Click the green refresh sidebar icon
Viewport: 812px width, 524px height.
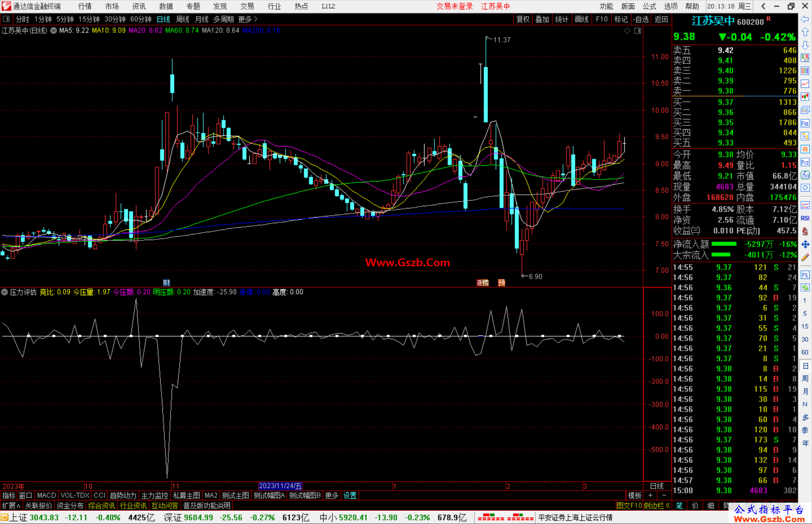pos(805,288)
